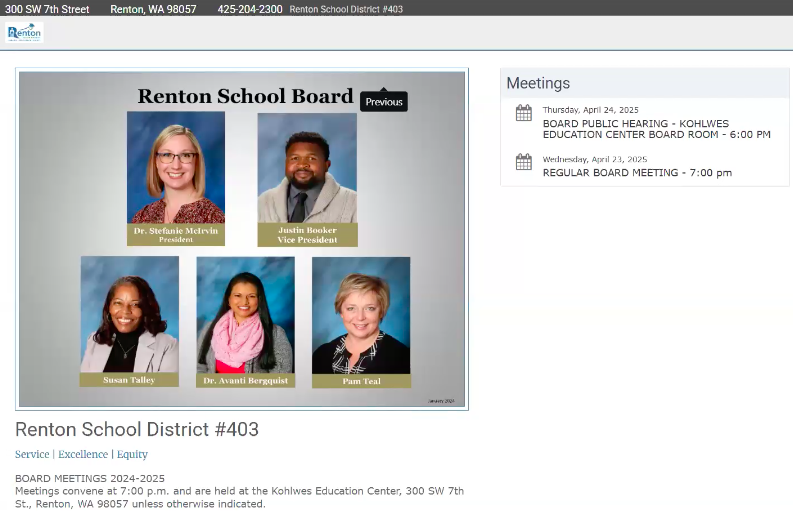Click Pam Teal portrait
The width and height of the screenshot is (793, 518).
point(361,316)
